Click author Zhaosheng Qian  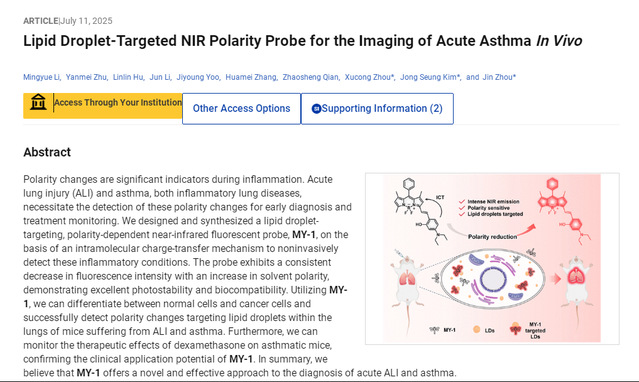pos(311,77)
